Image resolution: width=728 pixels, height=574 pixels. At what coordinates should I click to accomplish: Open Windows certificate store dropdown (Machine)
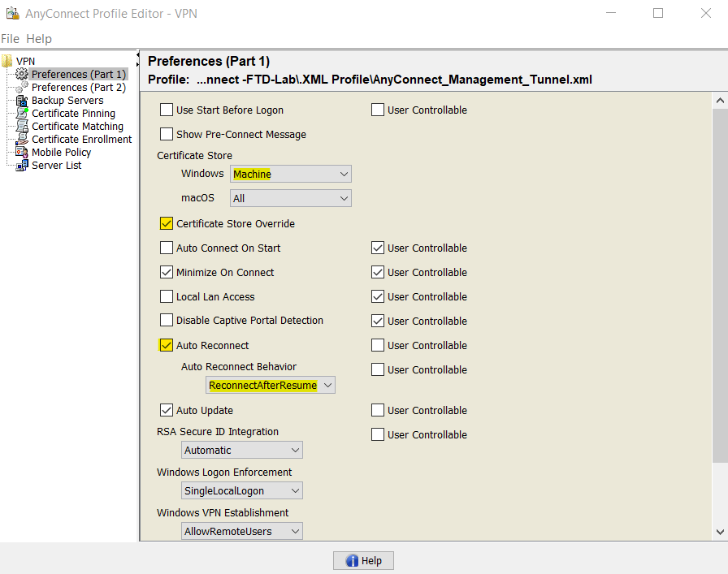pos(291,174)
